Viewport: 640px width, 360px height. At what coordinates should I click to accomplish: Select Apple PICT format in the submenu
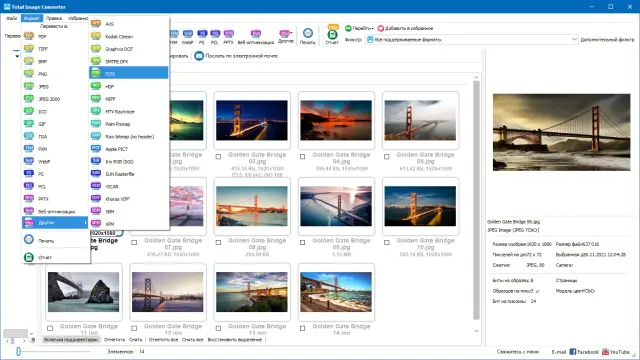[x=129, y=149]
